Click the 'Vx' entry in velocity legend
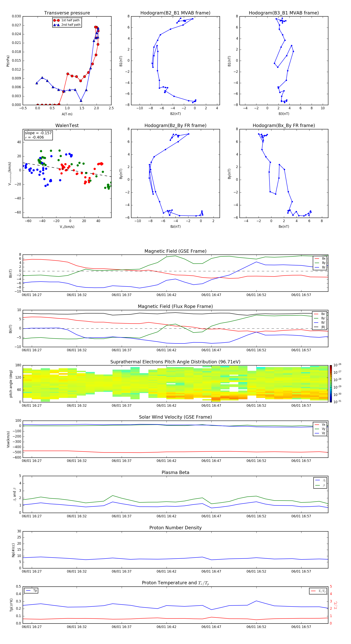 [x=320, y=424]
